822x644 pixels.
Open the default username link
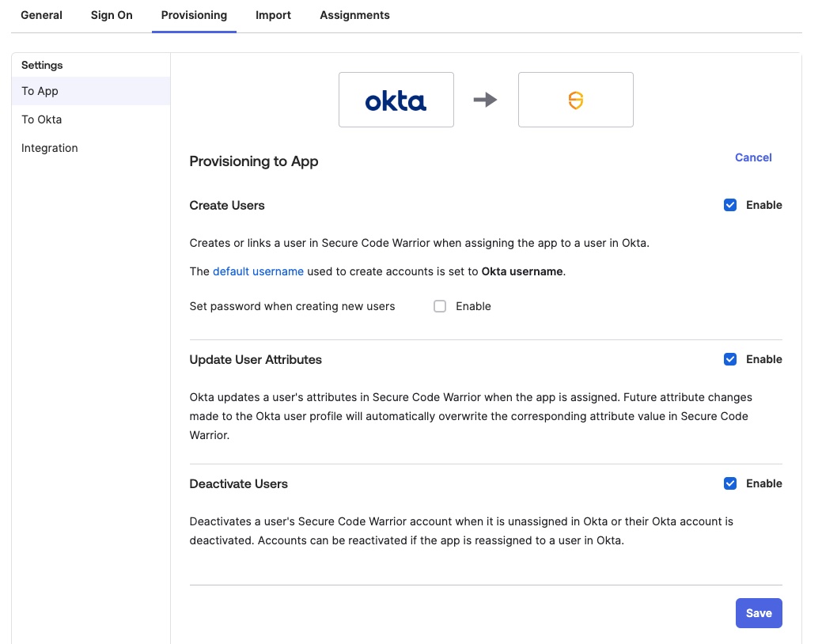(x=258, y=271)
